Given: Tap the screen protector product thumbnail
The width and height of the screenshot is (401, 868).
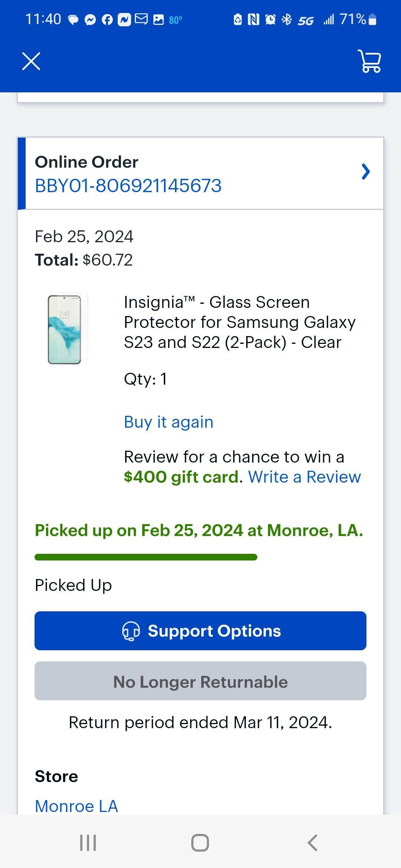Looking at the screenshot, I should click(x=66, y=329).
